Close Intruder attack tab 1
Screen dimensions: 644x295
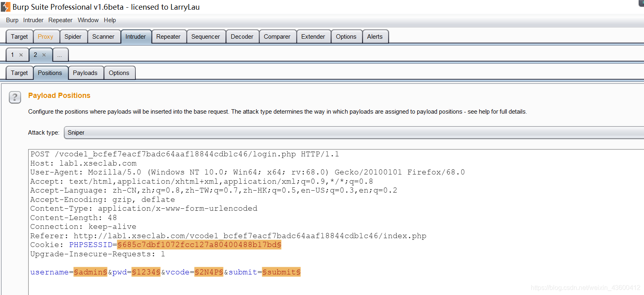(x=21, y=55)
